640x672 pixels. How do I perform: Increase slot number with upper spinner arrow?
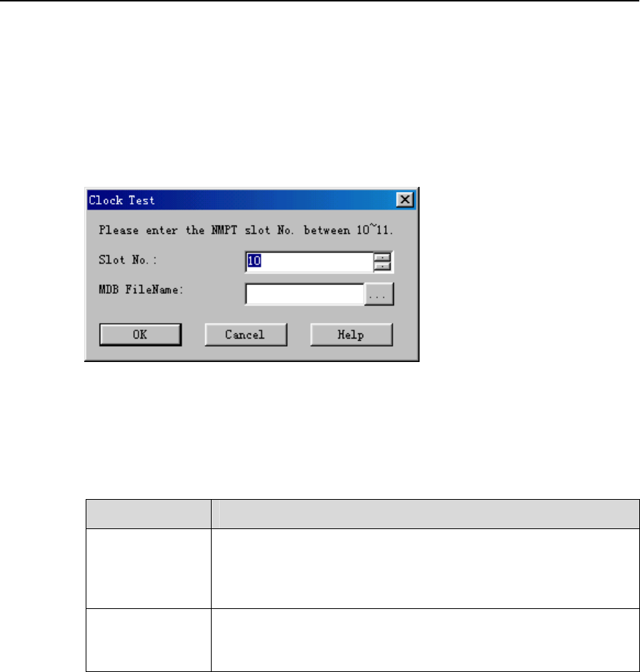(x=382, y=257)
